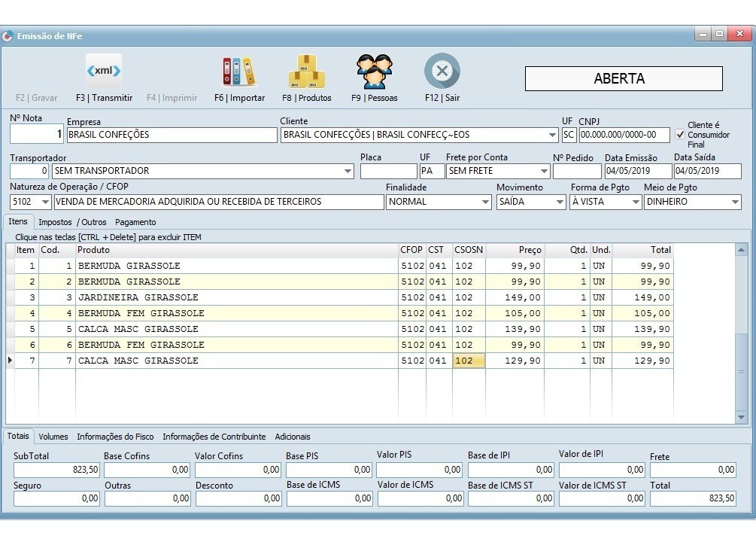Click the CSOSN column header
The height and width of the screenshot is (545, 756).
(469, 250)
